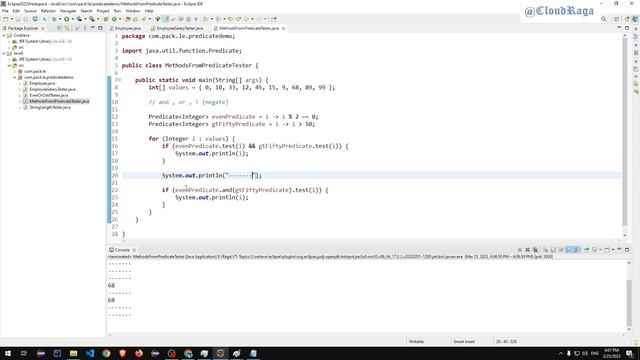
Task: Select EvenOrOddTester.java in Package Explorer
Action: click(49, 95)
